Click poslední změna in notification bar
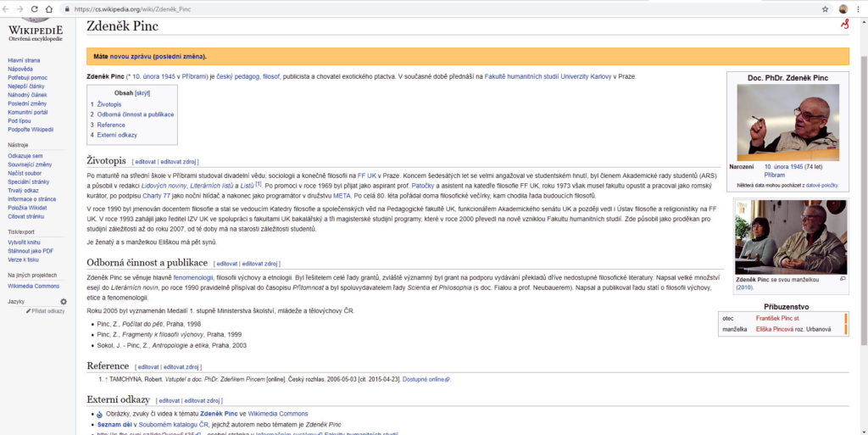This screenshot has height=435, width=868. pyautogui.click(x=180, y=57)
